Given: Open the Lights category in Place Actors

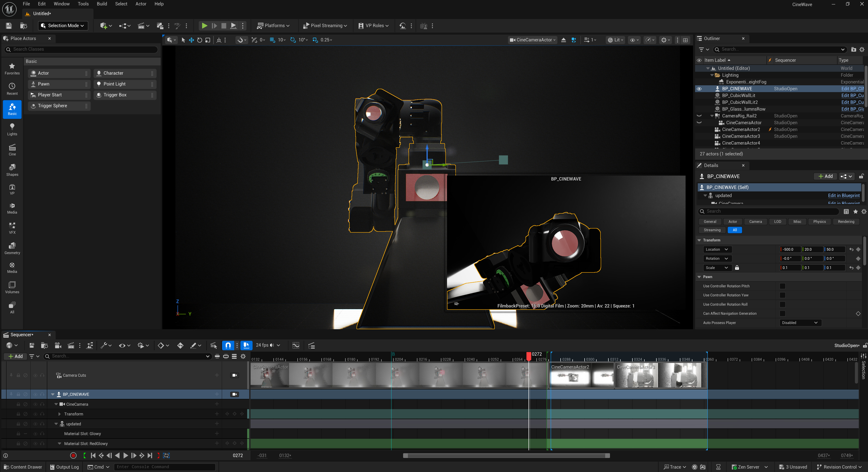Looking at the screenshot, I should pos(12,129).
